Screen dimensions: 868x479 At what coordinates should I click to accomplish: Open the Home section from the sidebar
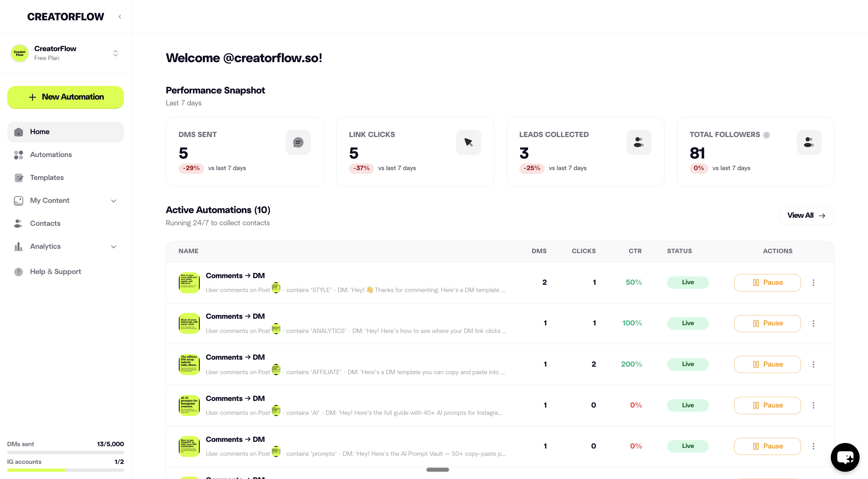coord(40,132)
